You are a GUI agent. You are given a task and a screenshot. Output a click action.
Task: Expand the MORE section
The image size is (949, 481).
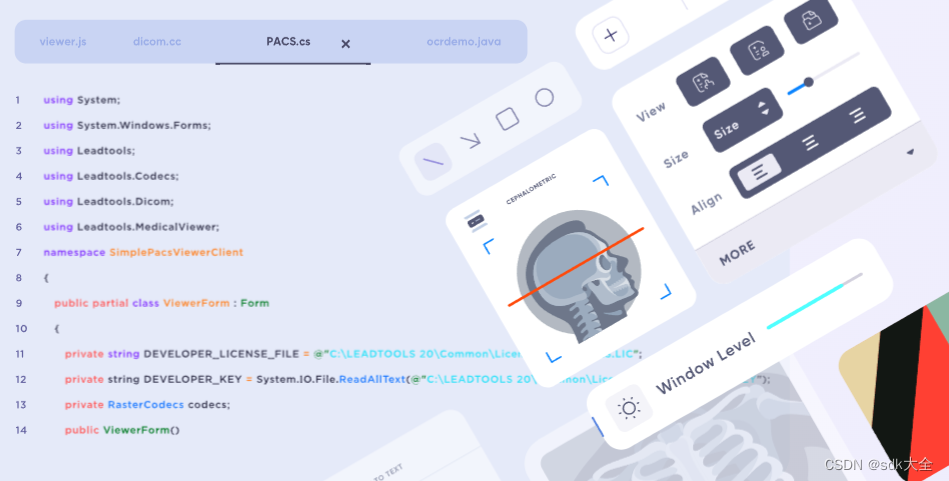[737, 254]
